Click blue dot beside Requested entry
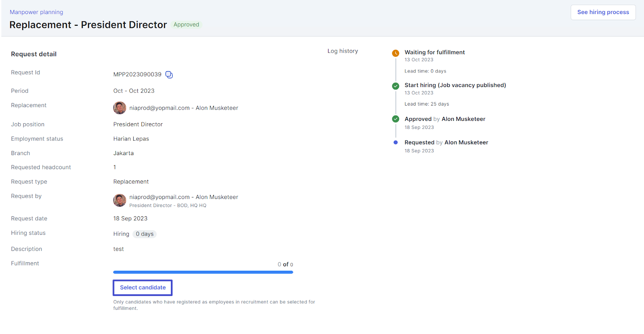This screenshot has width=644, height=334. pyautogui.click(x=396, y=142)
